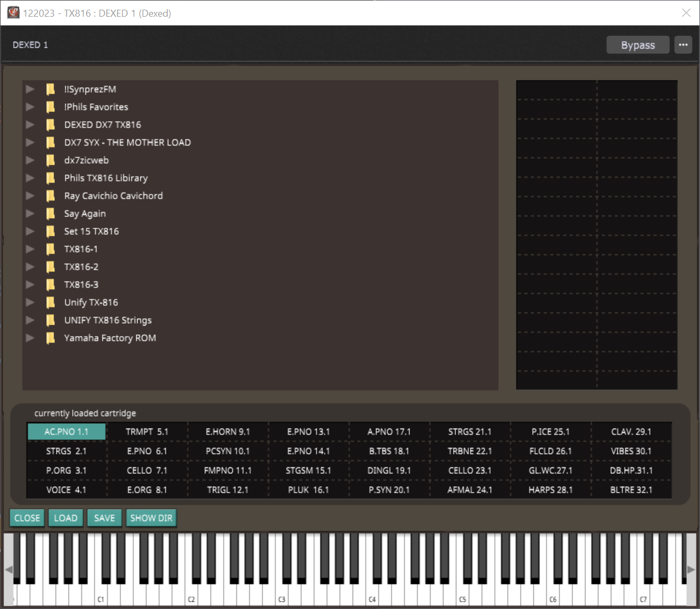Click the SAVE button
This screenshot has height=609, width=700.
tap(104, 517)
